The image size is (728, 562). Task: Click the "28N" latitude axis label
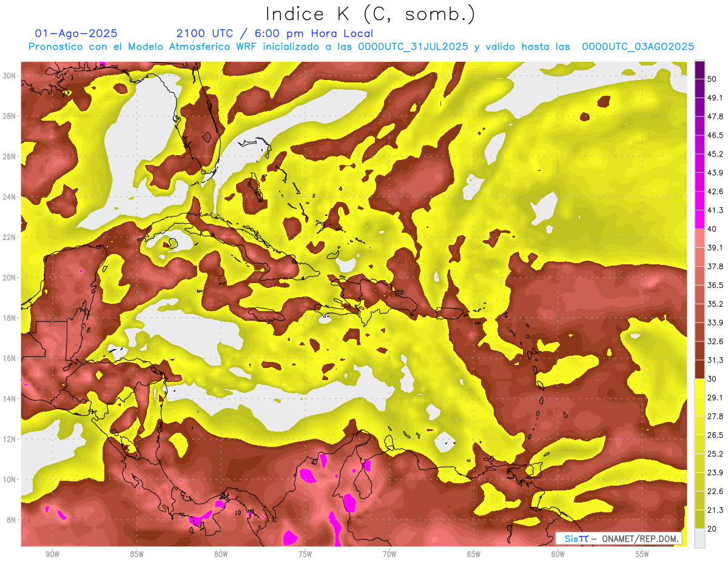tap(10, 116)
